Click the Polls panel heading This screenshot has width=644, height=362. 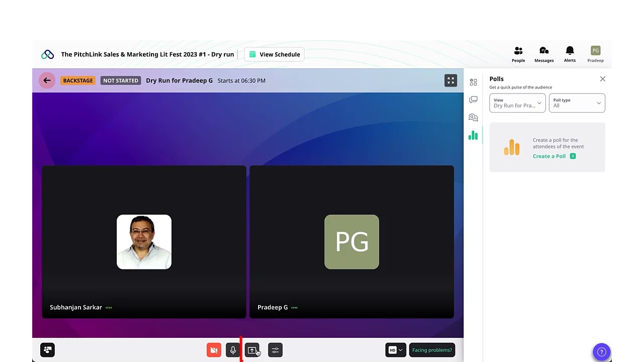pos(496,79)
